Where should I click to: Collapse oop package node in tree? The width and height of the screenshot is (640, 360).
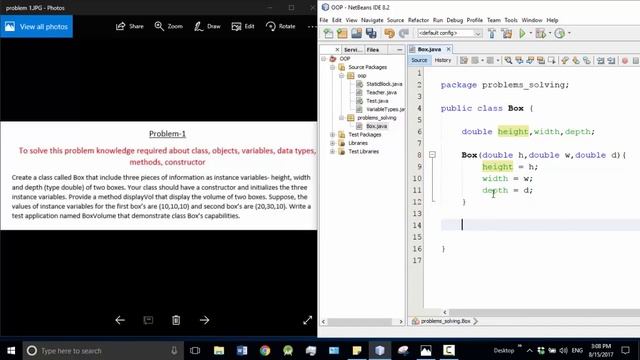[341, 76]
